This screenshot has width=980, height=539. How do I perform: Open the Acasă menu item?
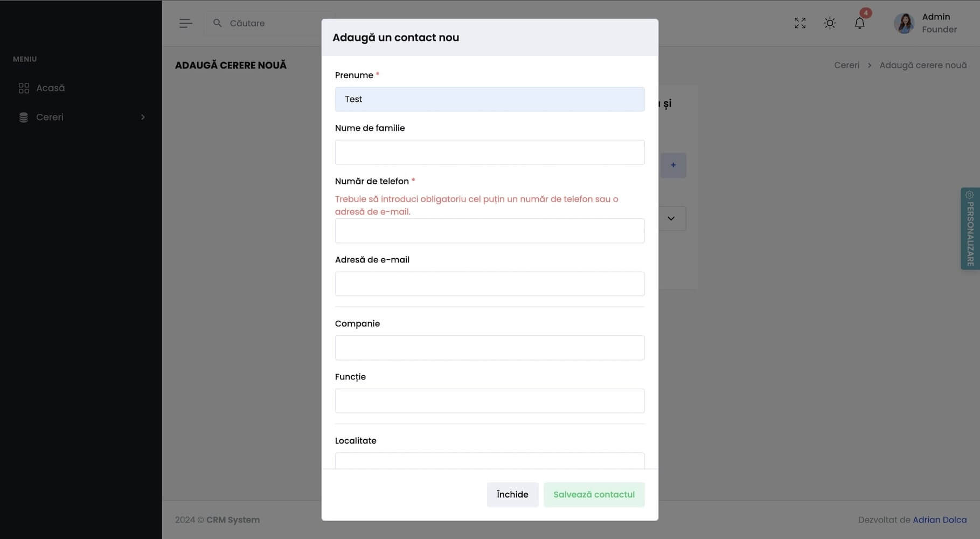click(x=50, y=88)
